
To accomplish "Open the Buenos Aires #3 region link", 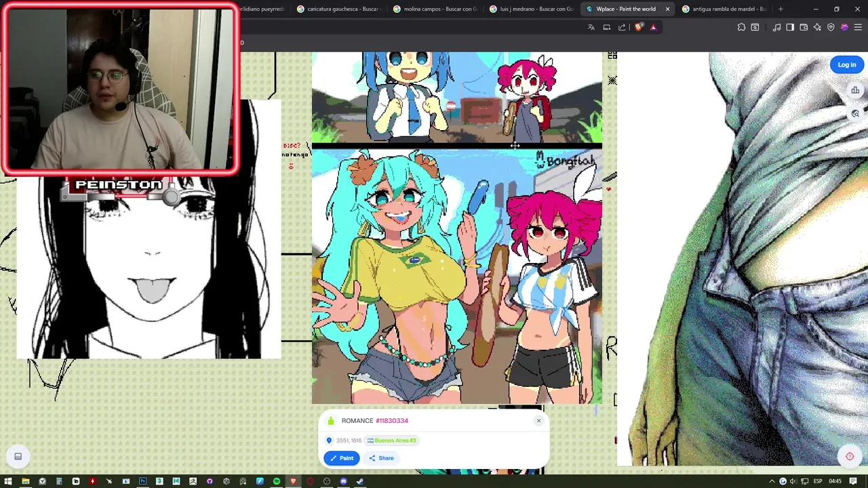I will point(391,441).
